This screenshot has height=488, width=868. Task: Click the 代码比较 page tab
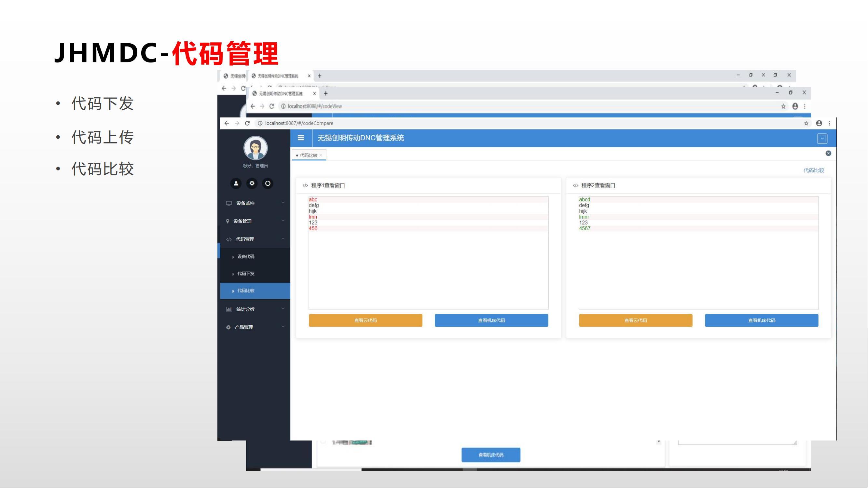coord(308,155)
